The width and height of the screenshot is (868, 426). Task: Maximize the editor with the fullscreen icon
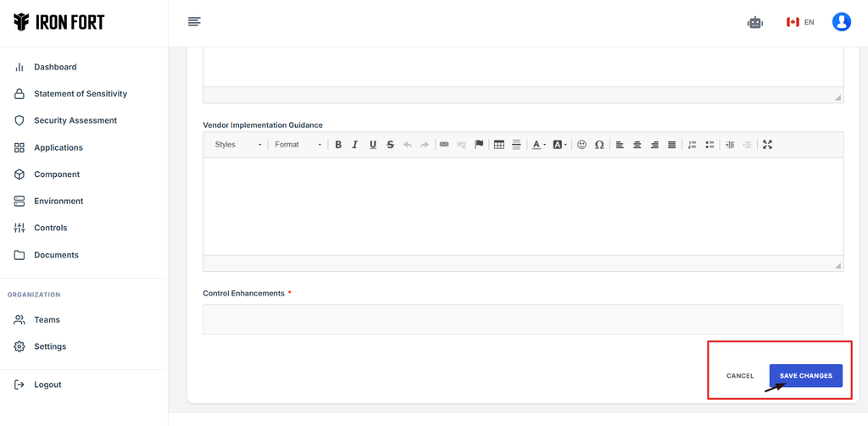click(x=767, y=145)
